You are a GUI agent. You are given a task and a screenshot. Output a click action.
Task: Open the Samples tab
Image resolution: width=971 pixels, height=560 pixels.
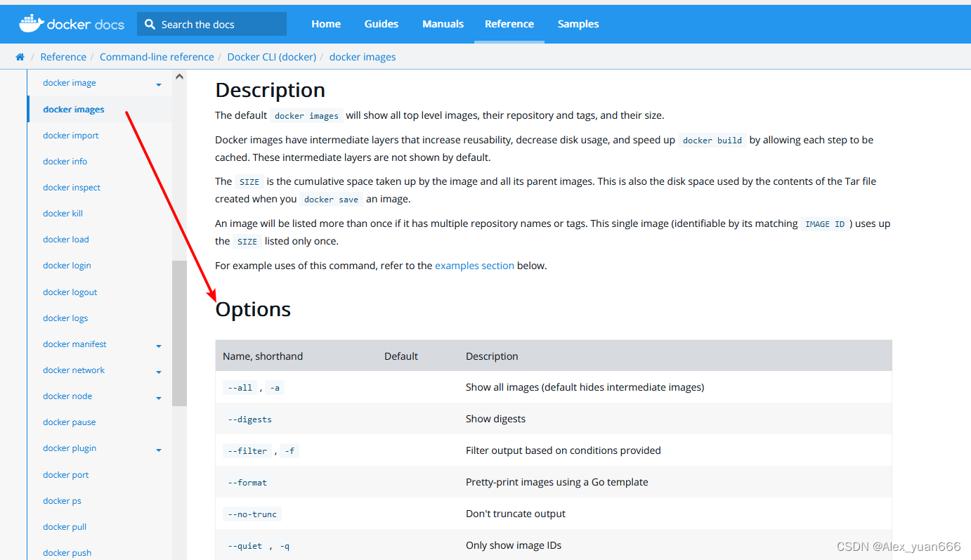(x=578, y=24)
